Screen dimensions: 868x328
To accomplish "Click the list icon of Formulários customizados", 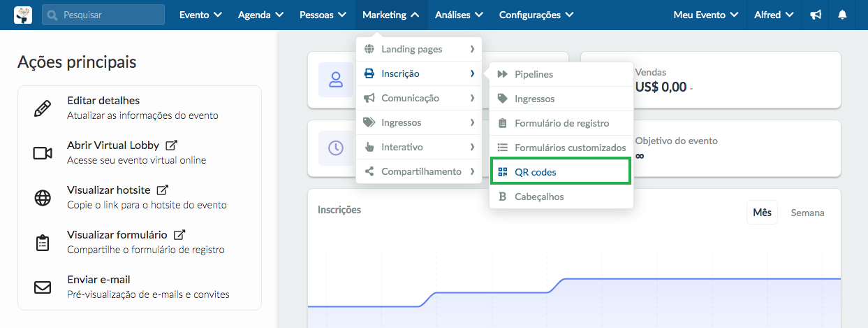I will pyautogui.click(x=502, y=148).
